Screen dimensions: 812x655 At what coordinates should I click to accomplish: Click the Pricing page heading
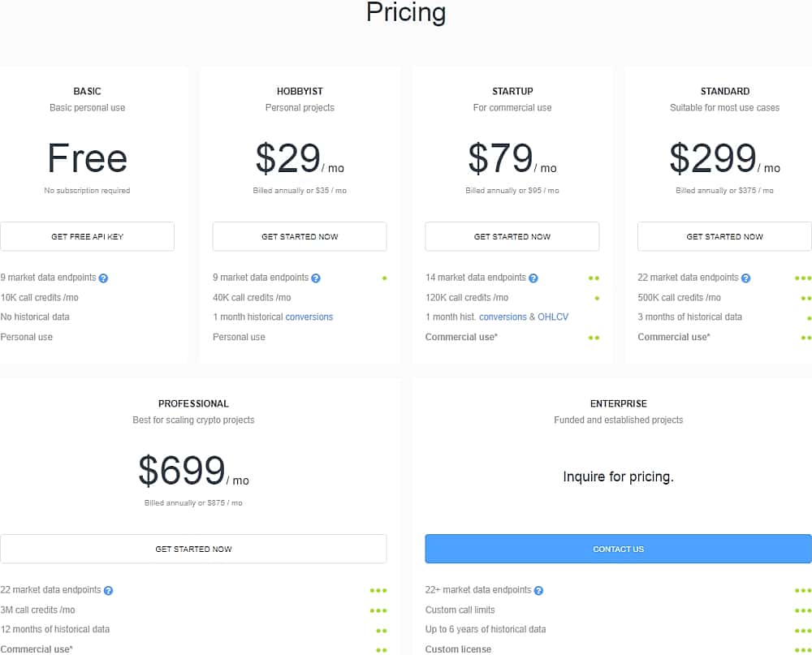pyautogui.click(x=406, y=13)
